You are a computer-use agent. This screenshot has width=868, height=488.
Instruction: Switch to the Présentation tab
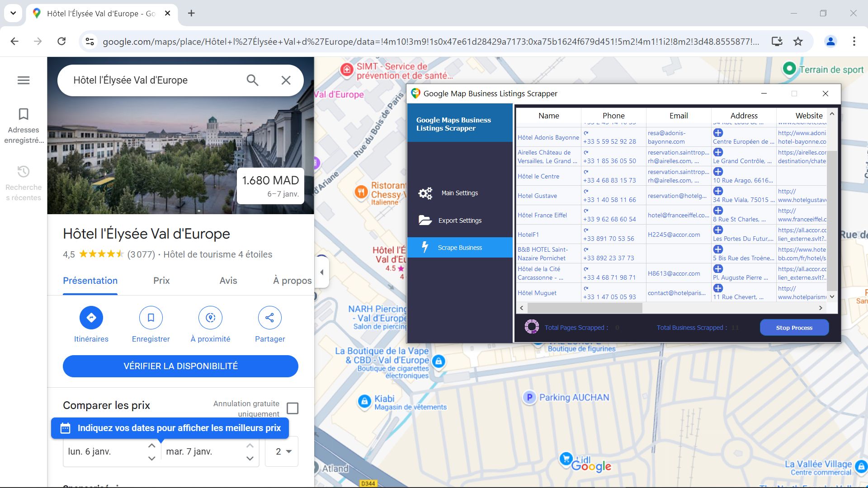click(90, 281)
